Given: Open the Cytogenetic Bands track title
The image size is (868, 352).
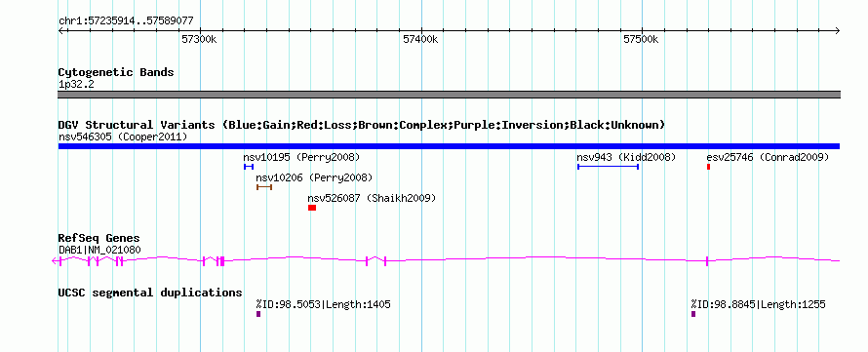Looking at the screenshot, I should [116, 72].
